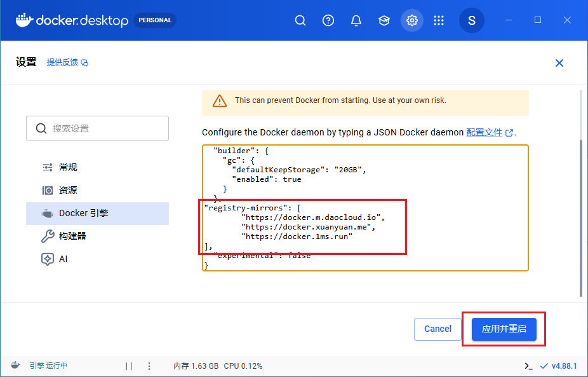Viewport: 588px width, 377px height.
Task: Select the Docker 引擎 section
Action: click(x=98, y=213)
